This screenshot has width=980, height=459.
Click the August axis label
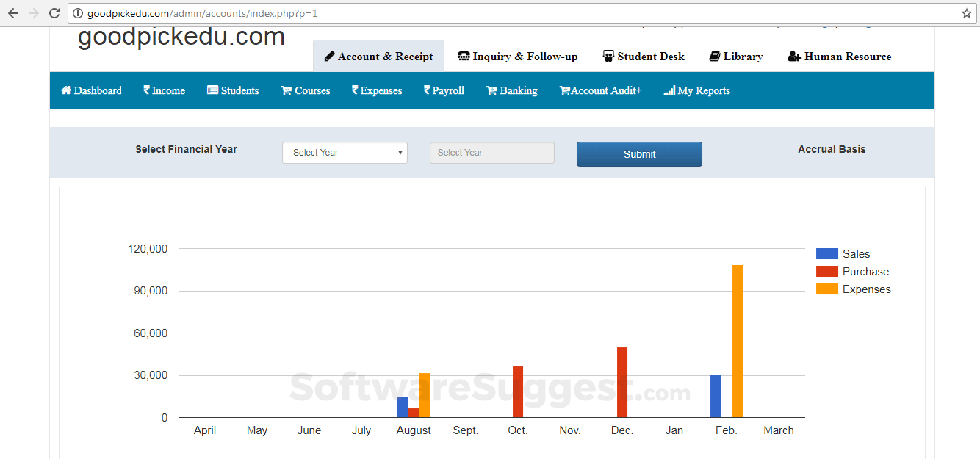[x=414, y=430]
